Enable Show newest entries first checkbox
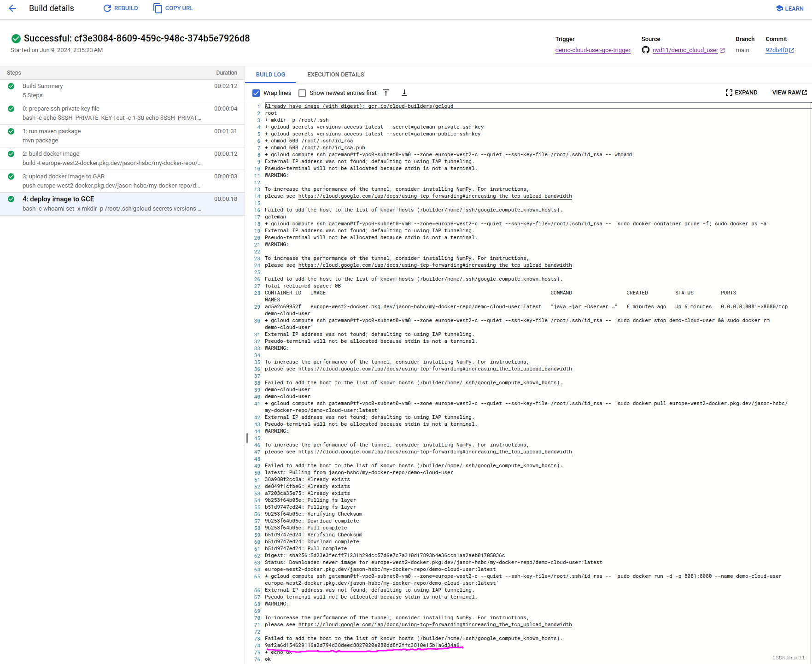Image resolution: width=812 pixels, height=664 pixels. [302, 93]
